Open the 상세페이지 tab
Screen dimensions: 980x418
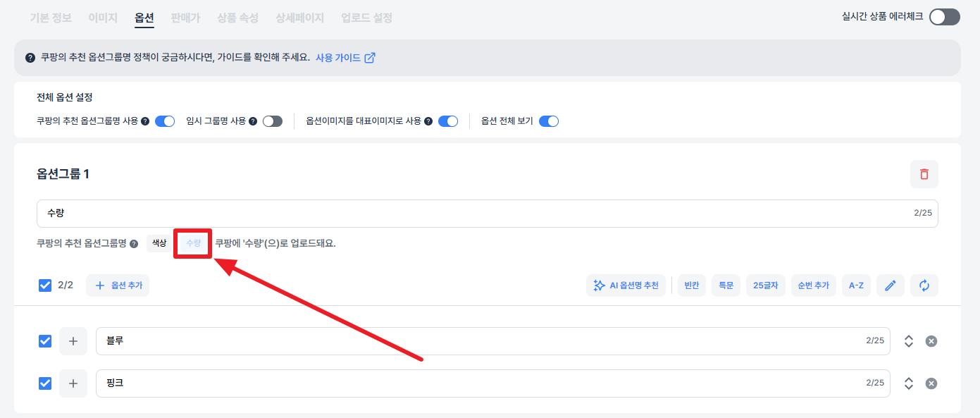pos(300,18)
